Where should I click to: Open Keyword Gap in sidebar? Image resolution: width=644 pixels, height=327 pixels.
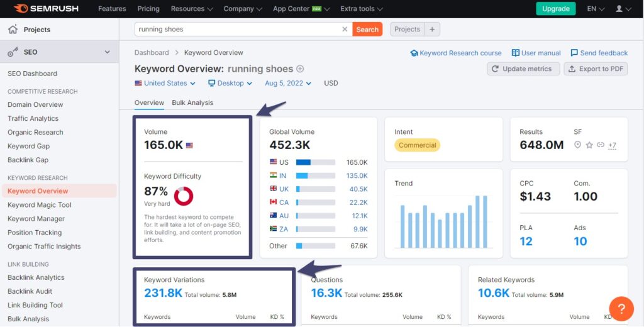29,146
